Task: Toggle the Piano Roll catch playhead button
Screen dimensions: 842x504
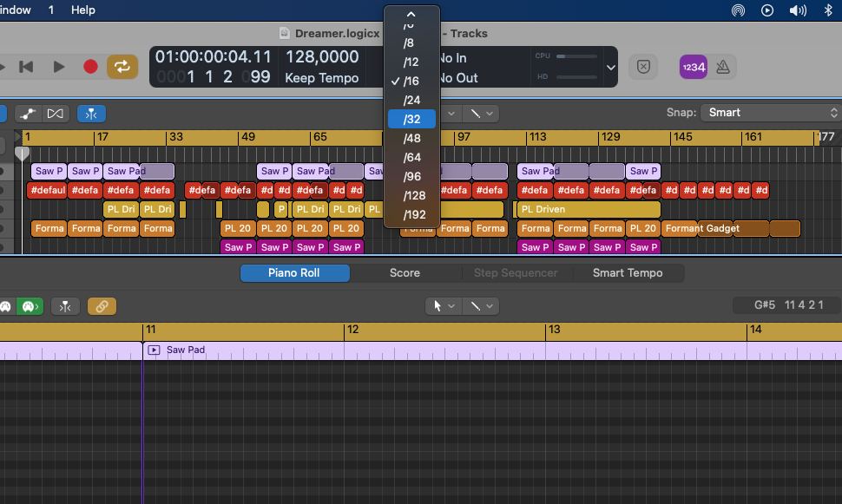Action: pos(65,306)
